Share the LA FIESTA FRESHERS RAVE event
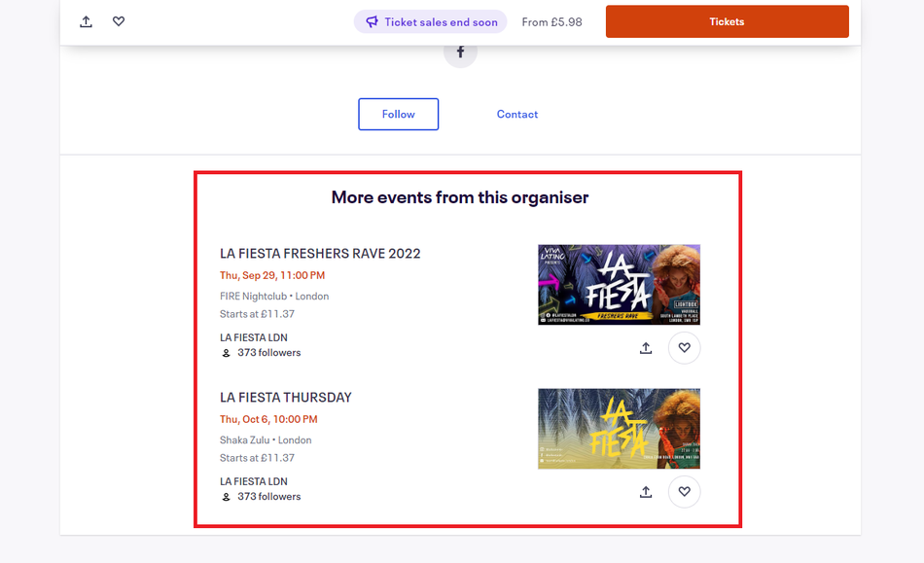Image resolution: width=924 pixels, height=563 pixels. click(x=646, y=348)
